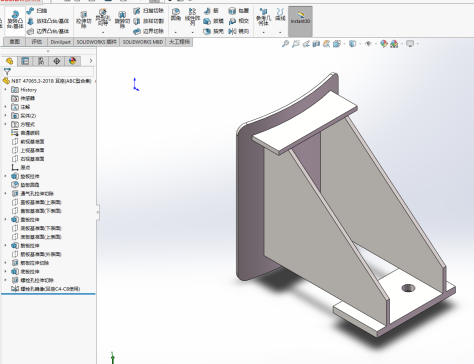
Task: Click the Draft (拔模) tool
Action: pos(214,21)
